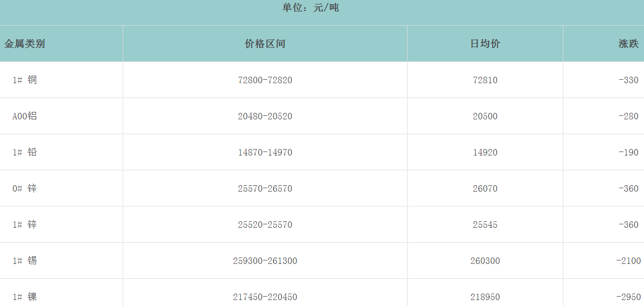Click the 1# 镍 metal name cell

pyautogui.click(x=25, y=297)
